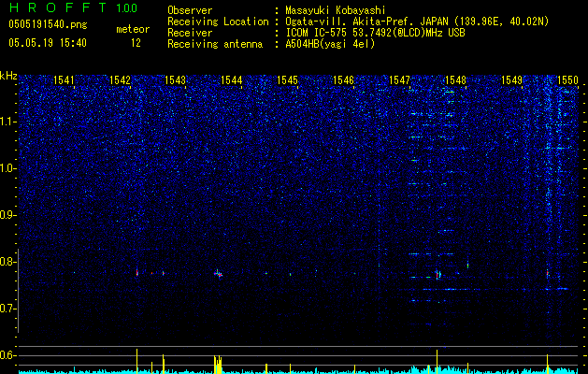Click the 0.7 frequency axis label
Image resolution: width=588 pixels, height=374 pixels.
point(8,309)
